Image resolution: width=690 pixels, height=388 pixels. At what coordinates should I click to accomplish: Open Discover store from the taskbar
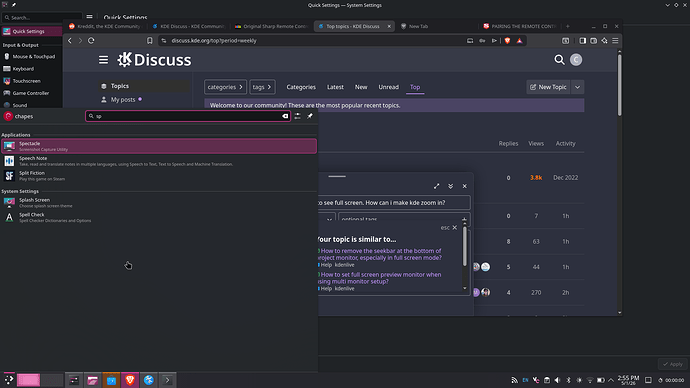(111, 380)
